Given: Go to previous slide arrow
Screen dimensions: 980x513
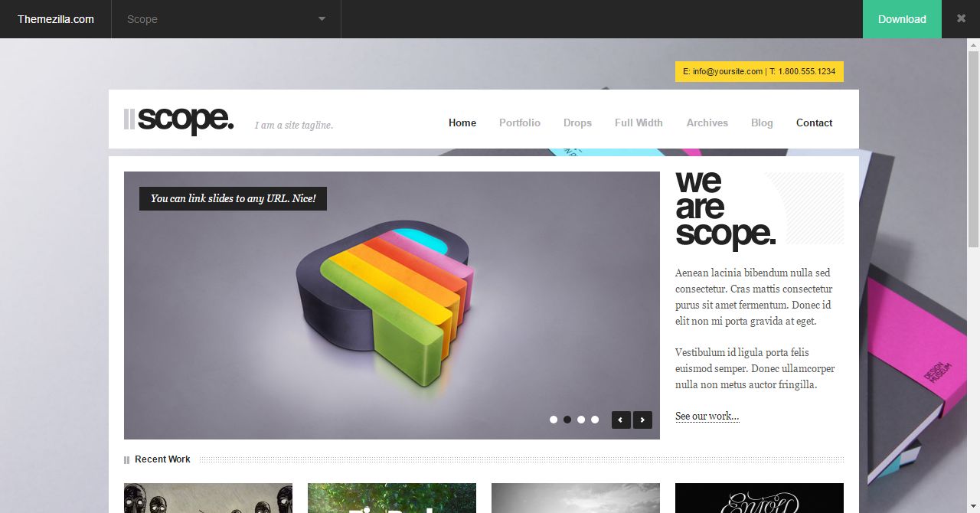Looking at the screenshot, I should point(621,420).
